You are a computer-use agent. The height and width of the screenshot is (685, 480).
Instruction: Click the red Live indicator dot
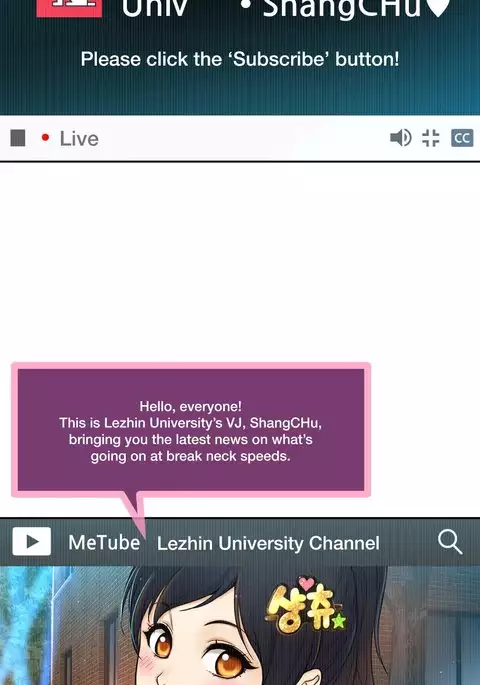[x=45, y=138]
